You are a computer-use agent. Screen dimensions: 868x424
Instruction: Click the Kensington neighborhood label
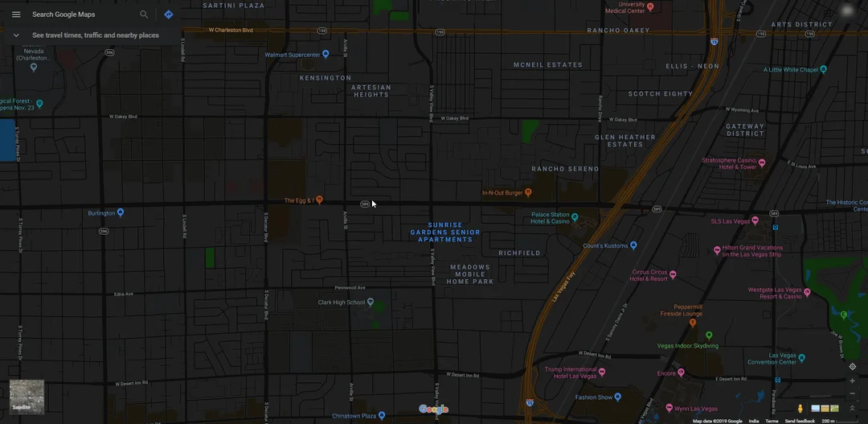(x=325, y=77)
